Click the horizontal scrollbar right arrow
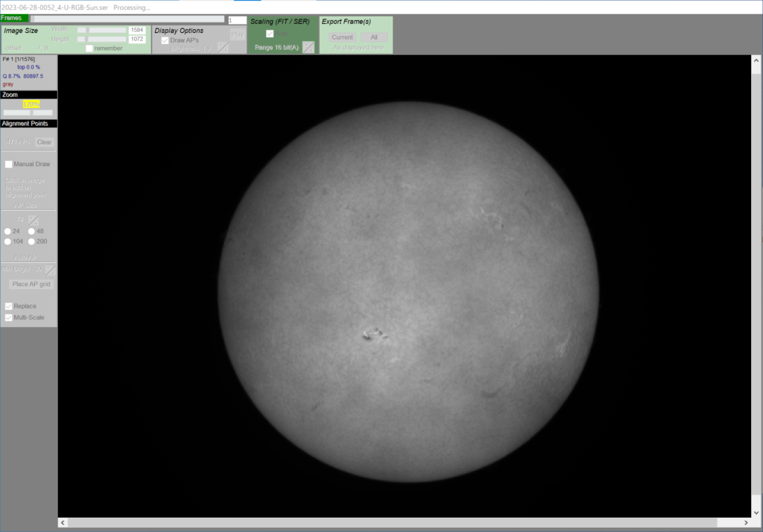763x532 pixels. (745, 522)
